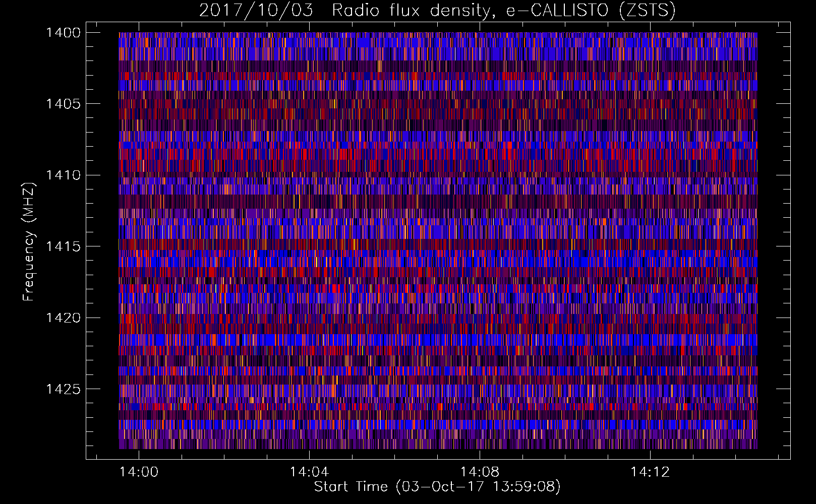Viewport: 816px width, 504px height.
Task: Click the 14:00 time axis label
Action: coord(139,472)
